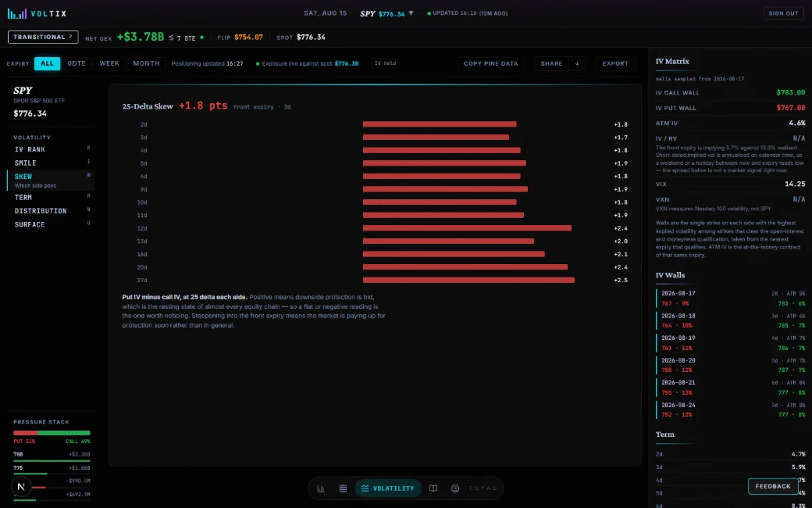Screen dimensions: 812x508
Task: Click the 12d skew bar
Action: [x=467, y=228]
